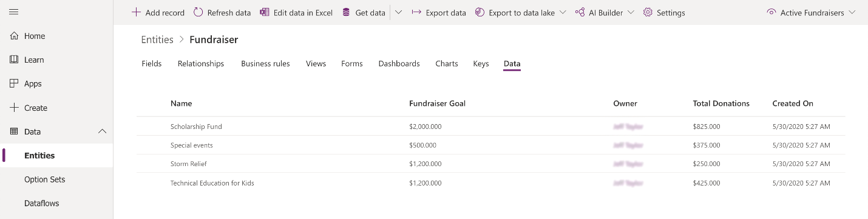
Task: Click the hamburger menu icon
Action: point(14,12)
